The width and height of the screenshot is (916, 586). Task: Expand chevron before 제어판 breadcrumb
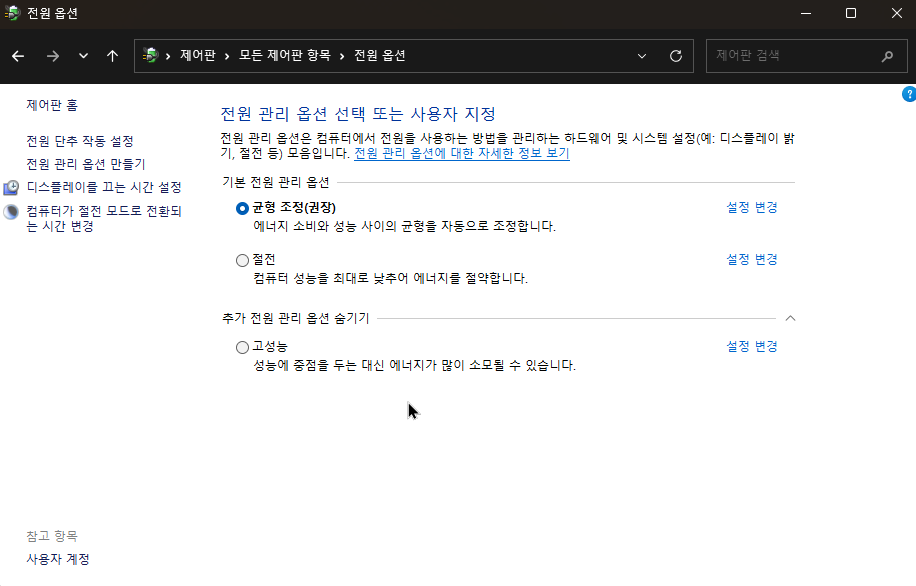point(168,56)
